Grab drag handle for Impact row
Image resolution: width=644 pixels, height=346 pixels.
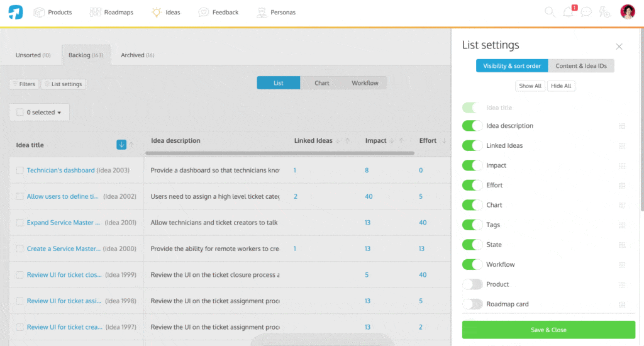(622, 165)
